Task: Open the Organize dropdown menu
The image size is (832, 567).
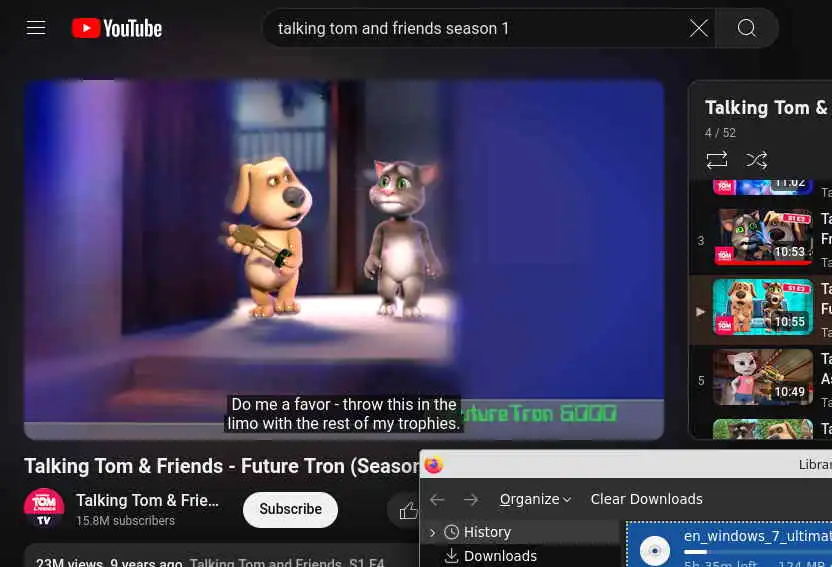Action: (535, 500)
